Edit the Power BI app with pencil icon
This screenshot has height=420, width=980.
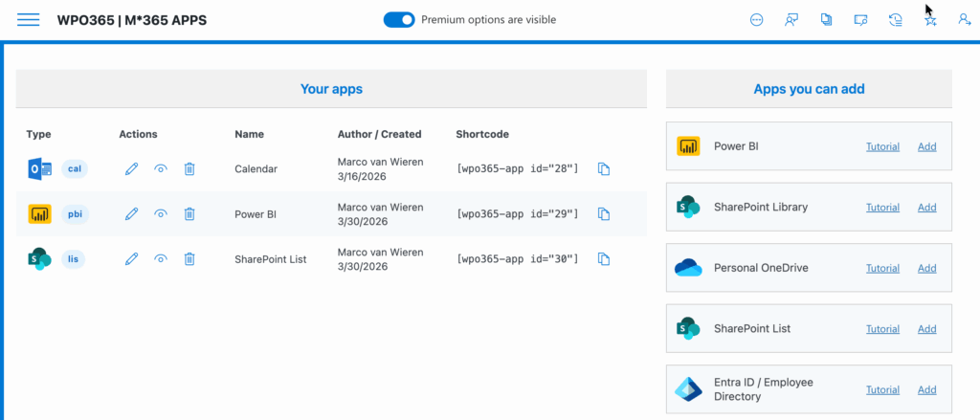click(131, 213)
